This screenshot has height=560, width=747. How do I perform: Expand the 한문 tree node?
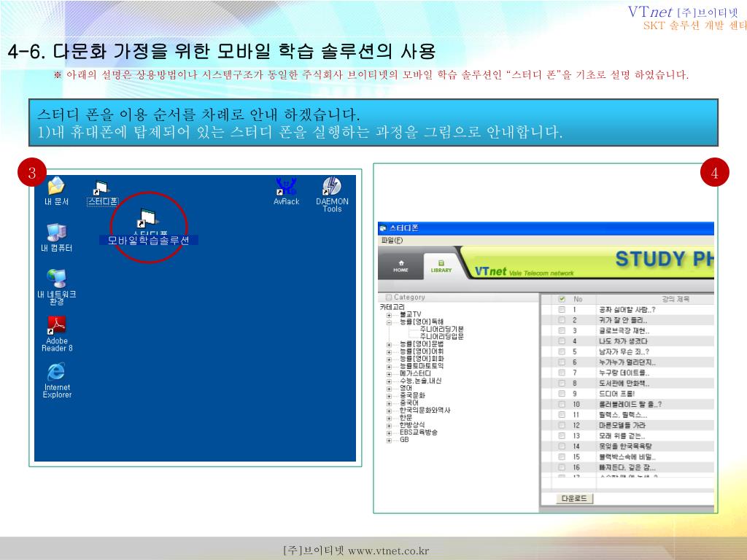click(390, 418)
